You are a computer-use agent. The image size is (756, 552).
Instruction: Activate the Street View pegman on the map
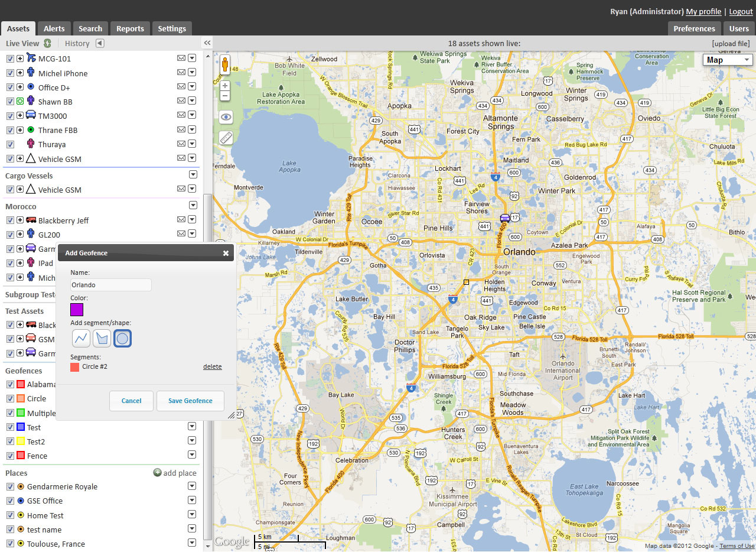point(225,64)
